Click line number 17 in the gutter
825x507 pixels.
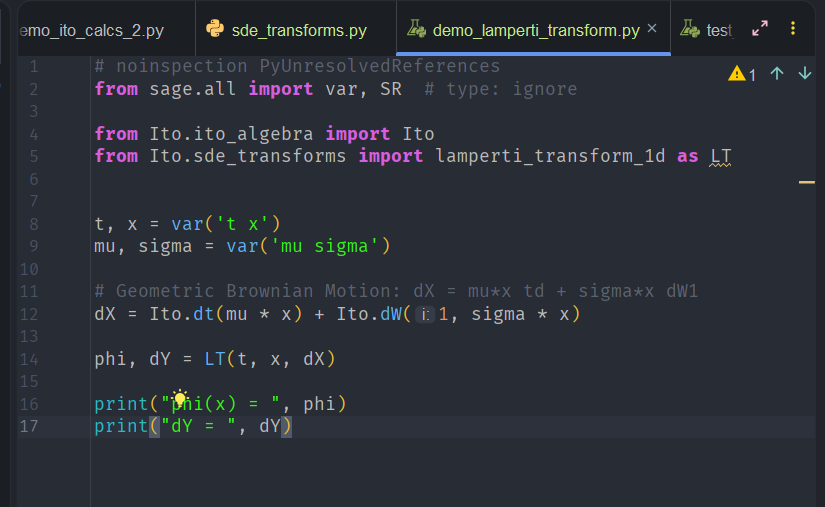[28, 426]
